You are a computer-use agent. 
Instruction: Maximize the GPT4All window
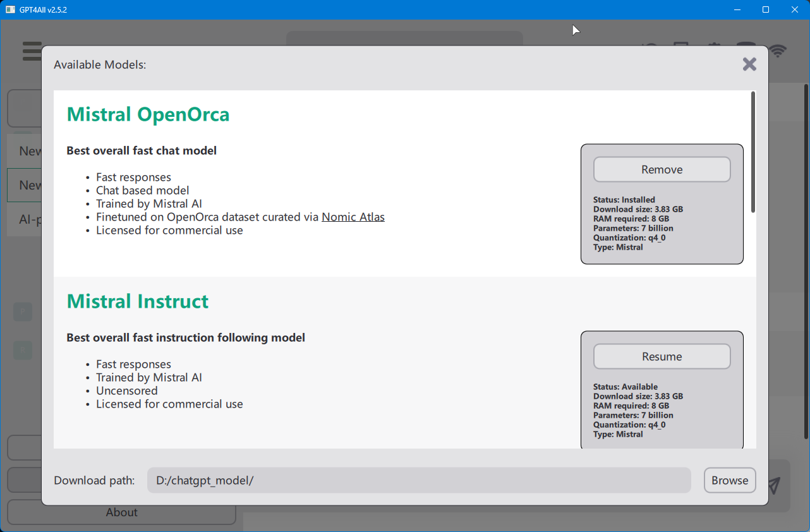pyautogui.click(x=766, y=9)
